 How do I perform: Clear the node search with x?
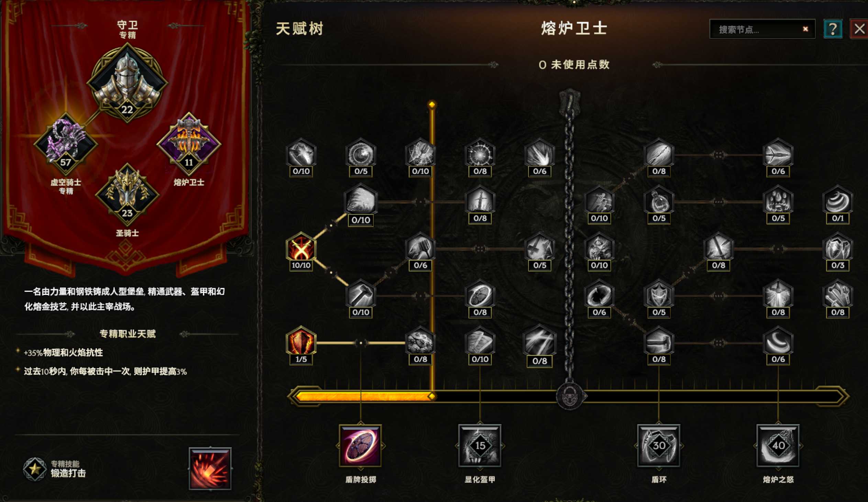pos(805,29)
